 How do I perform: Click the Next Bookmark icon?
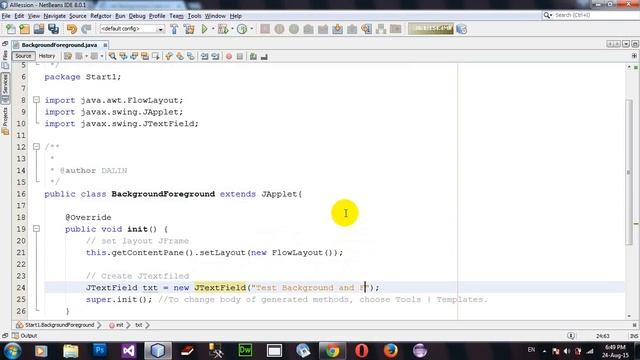(x=180, y=56)
